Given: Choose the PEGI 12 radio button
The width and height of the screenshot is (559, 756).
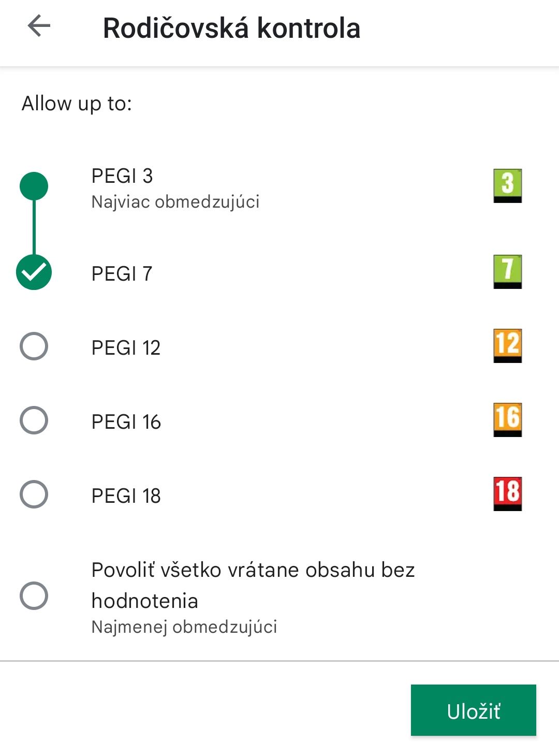Looking at the screenshot, I should pyautogui.click(x=34, y=346).
